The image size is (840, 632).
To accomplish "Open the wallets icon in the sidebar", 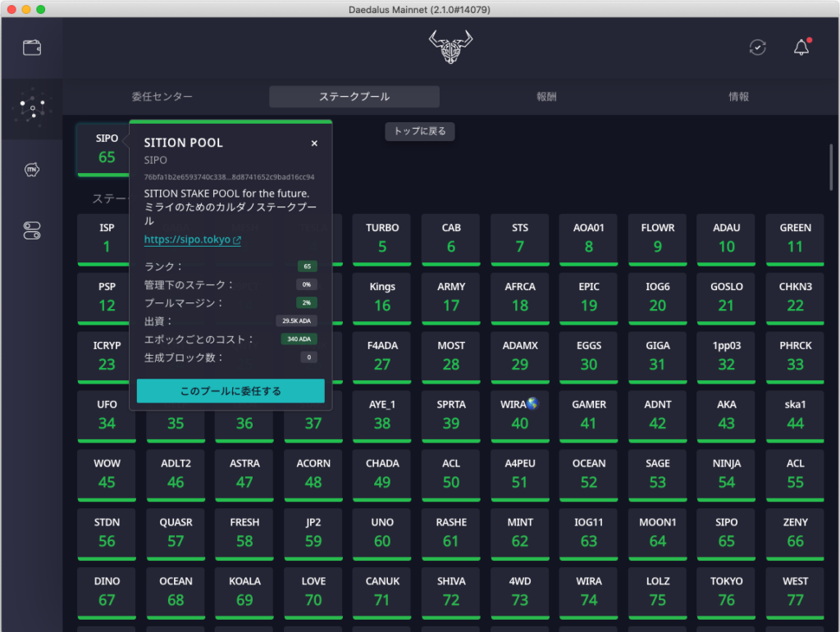I will coord(31,48).
